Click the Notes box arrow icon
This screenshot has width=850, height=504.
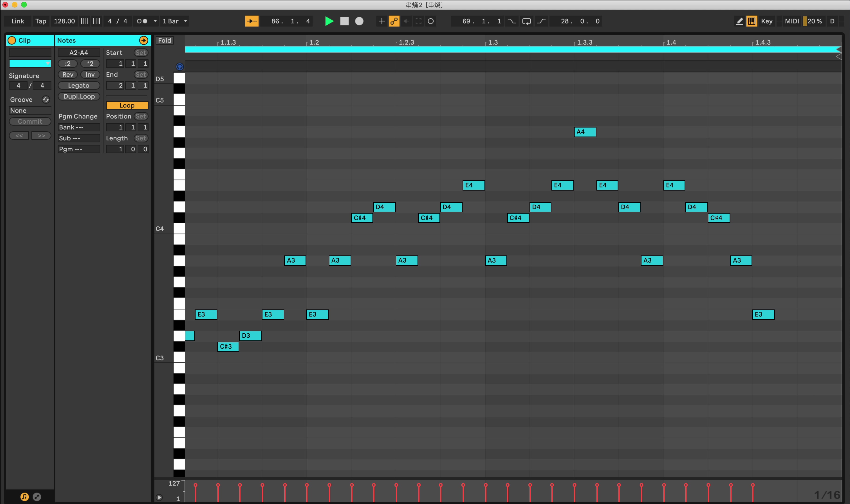tap(144, 40)
